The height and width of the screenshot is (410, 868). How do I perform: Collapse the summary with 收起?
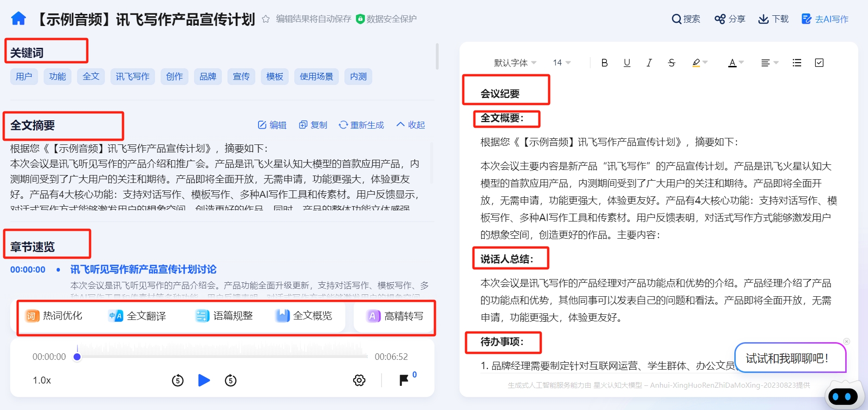coord(411,125)
